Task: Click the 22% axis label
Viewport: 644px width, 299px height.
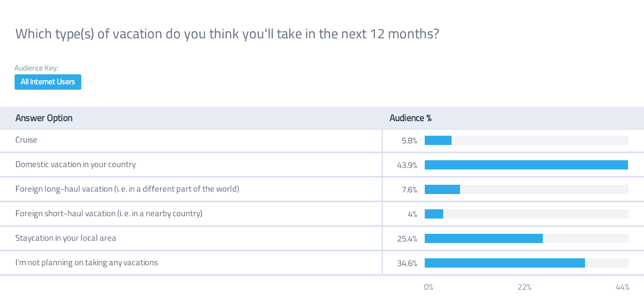Action: coord(524,287)
